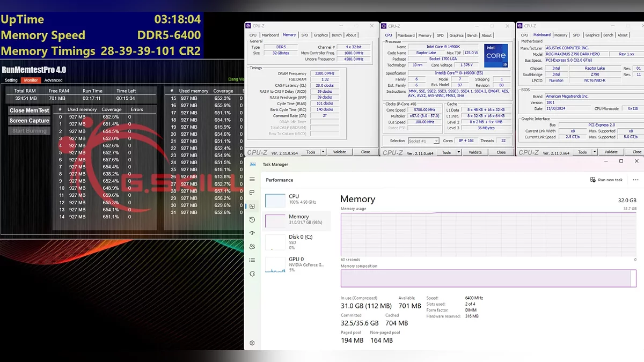Open Services icon in Task Manager sidebar
Screen dimensions: 644x362
[x=252, y=274]
